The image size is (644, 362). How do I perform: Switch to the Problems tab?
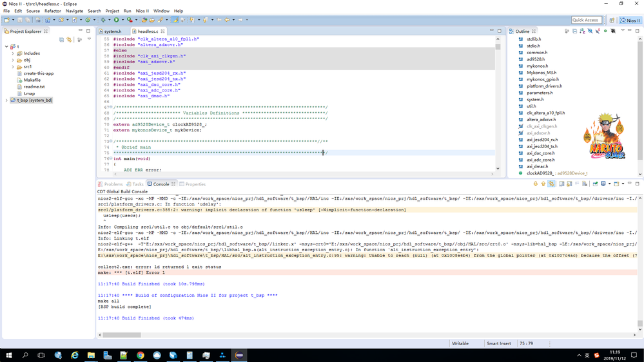pyautogui.click(x=113, y=184)
